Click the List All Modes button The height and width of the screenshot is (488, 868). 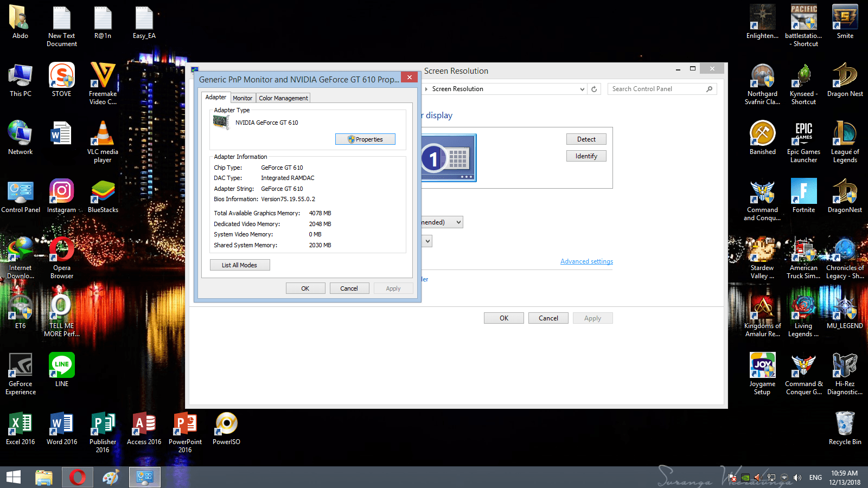point(240,265)
